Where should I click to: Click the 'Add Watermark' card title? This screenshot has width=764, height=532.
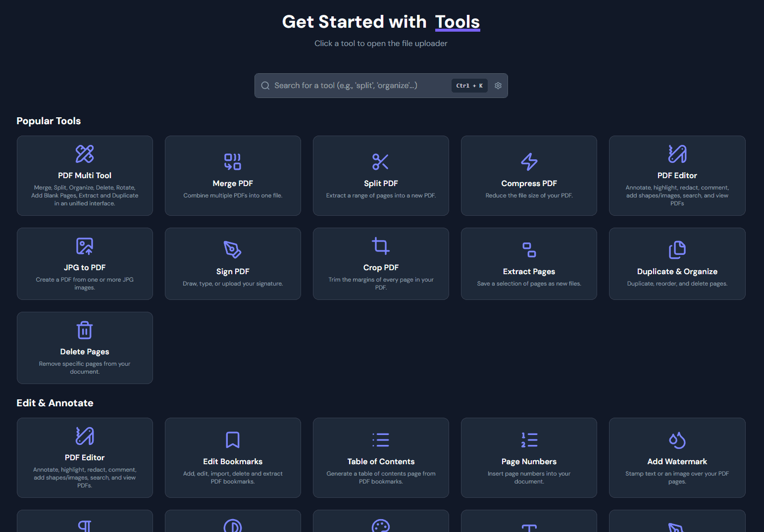point(677,461)
